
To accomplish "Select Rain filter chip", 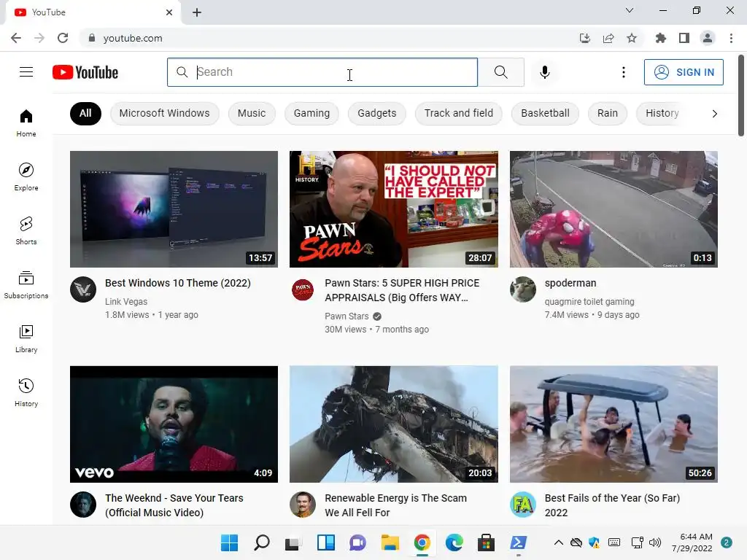I will pyautogui.click(x=608, y=113).
